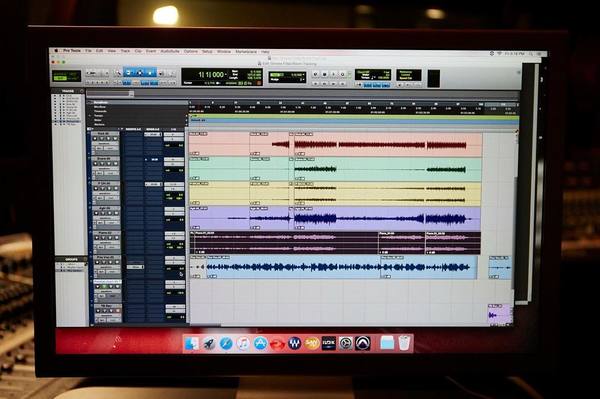The image size is (600, 399).
Task: Click the main counter 1|1|000 display
Action: coord(211,75)
